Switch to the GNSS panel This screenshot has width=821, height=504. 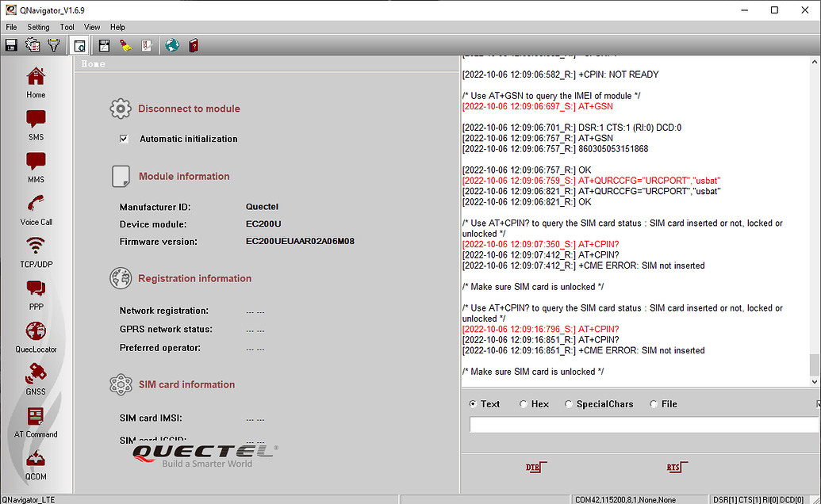(x=36, y=380)
